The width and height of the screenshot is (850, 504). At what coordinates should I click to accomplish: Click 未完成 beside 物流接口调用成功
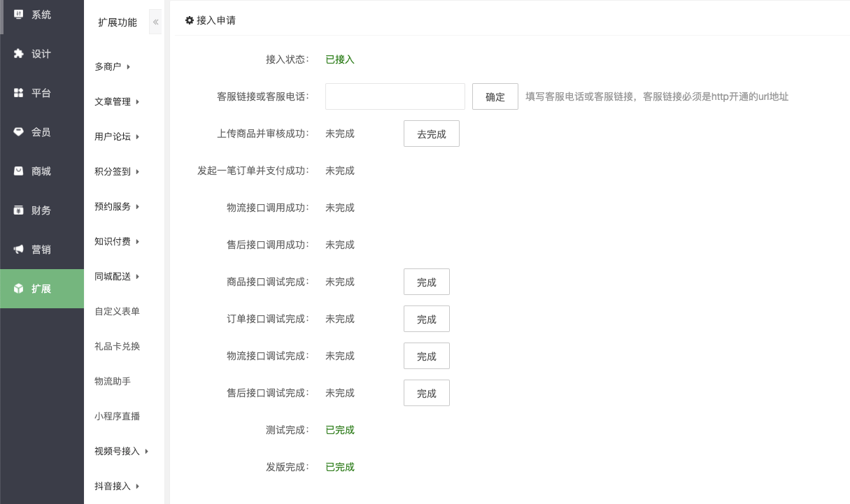[340, 208]
